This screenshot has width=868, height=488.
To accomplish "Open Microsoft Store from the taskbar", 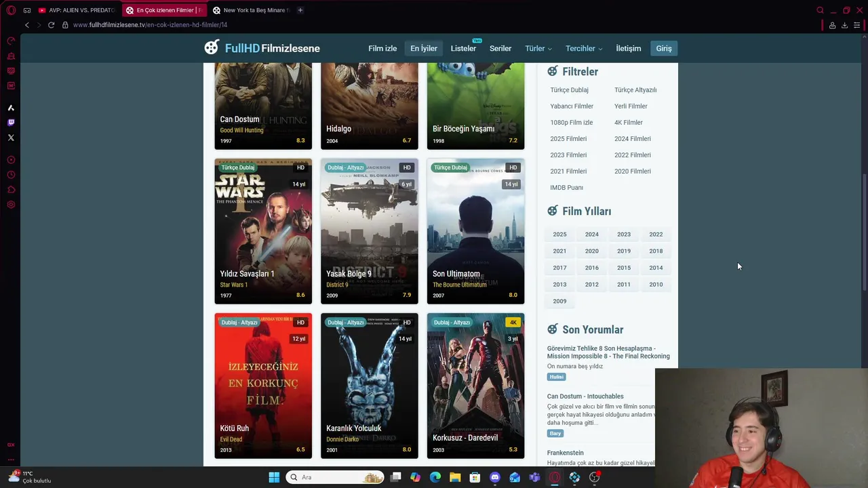I will point(475,477).
